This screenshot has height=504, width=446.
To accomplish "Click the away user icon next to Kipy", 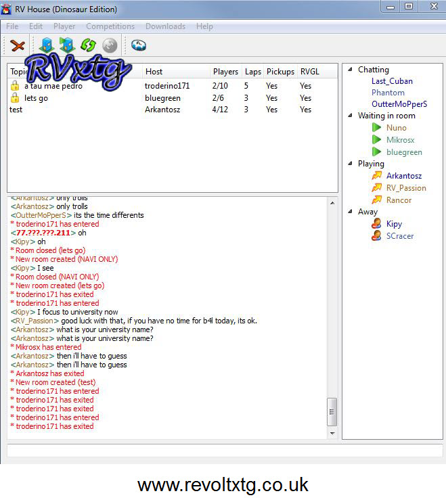I will pos(376,224).
